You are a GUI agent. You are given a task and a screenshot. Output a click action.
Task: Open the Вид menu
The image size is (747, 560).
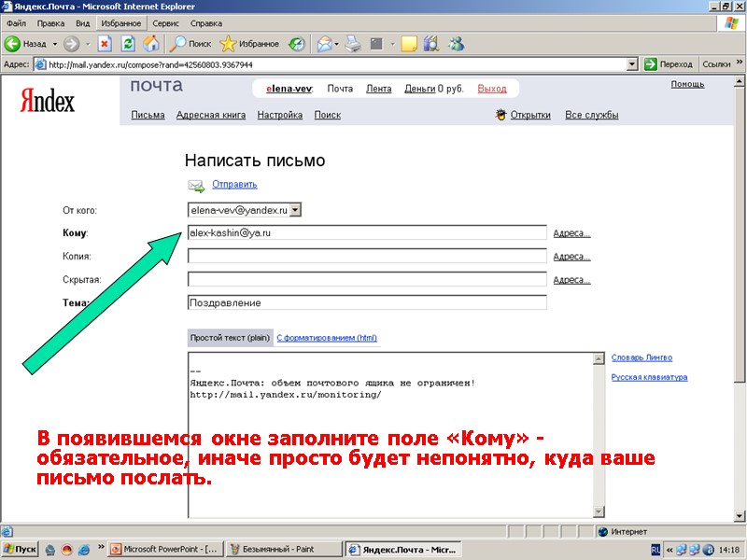tap(82, 22)
